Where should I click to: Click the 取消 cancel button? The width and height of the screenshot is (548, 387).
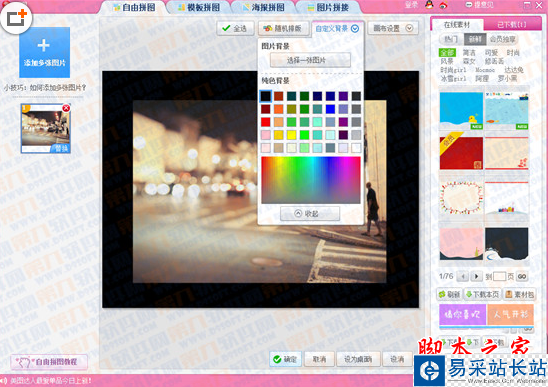pos(319,359)
